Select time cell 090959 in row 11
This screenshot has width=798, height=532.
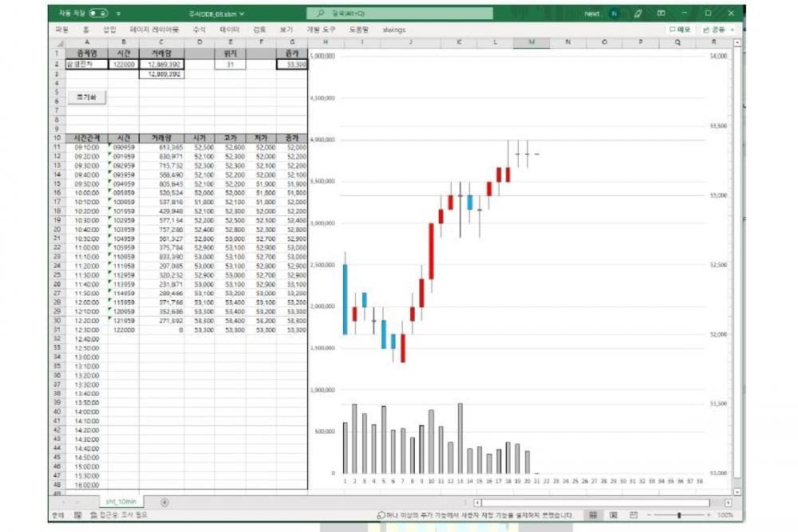[124, 148]
